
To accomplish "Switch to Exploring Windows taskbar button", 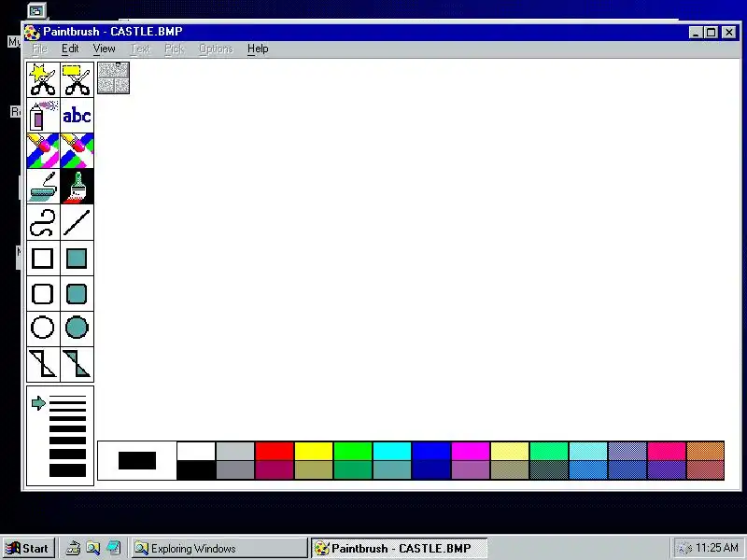I will pyautogui.click(x=219, y=548).
